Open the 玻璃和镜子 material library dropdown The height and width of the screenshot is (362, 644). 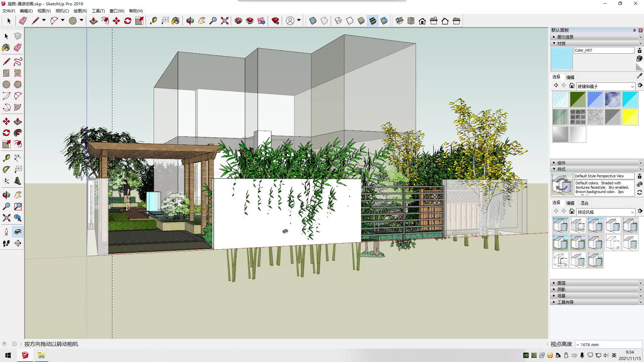tap(632, 86)
